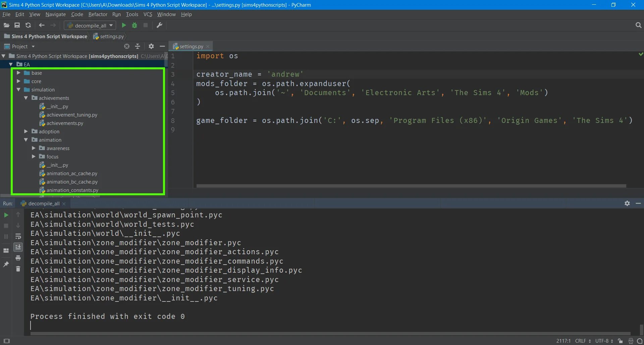The height and width of the screenshot is (345, 644).
Task: Click the Stop icon in Run panel sidebar
Action: pyautogui.click(x=6, y=226)
